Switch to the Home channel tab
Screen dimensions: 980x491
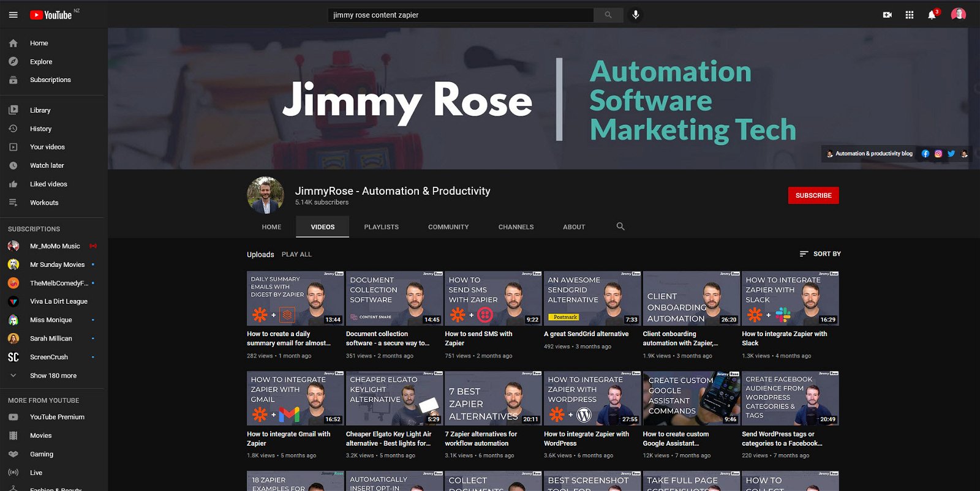tap(271, 227)
